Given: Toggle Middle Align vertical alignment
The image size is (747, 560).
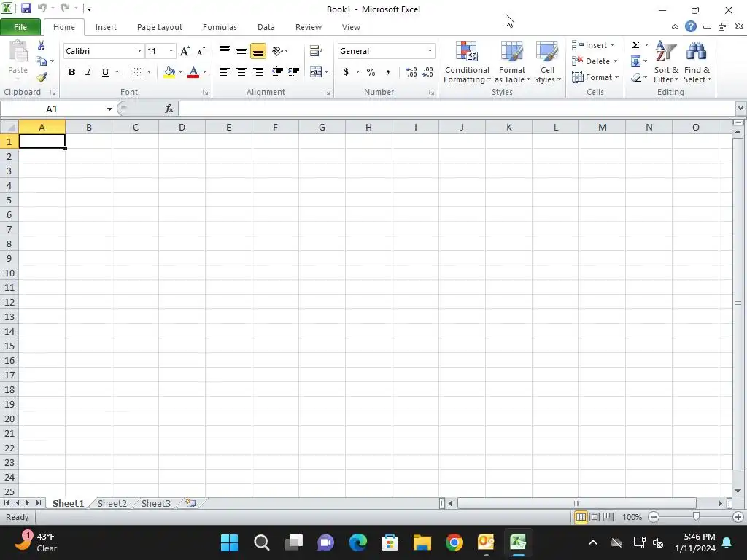Looking at the screenshot, I should (x=241, y=51).
